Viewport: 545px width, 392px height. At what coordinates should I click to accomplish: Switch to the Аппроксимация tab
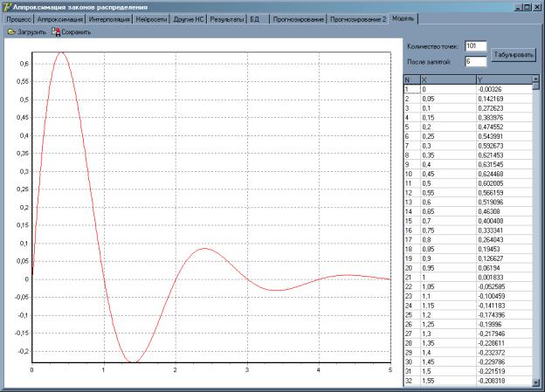(x=60, y=19)
